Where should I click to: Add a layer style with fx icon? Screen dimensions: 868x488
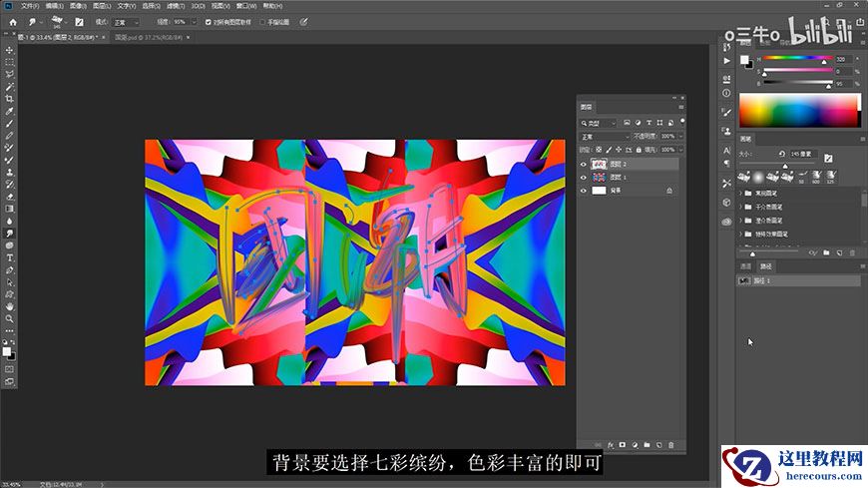(611, 445)
